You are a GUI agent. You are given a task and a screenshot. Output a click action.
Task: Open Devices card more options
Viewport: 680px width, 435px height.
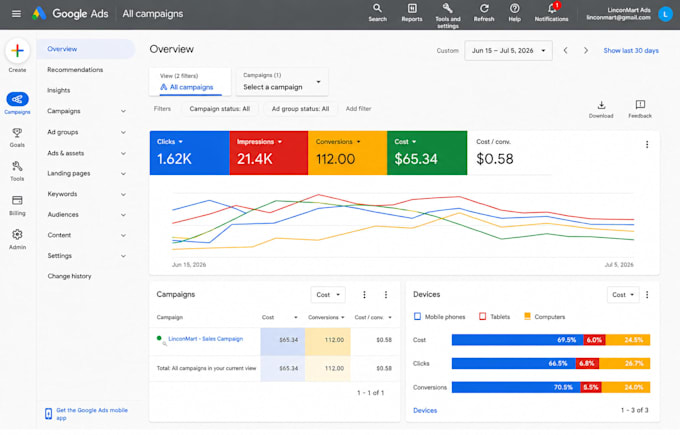647,295
